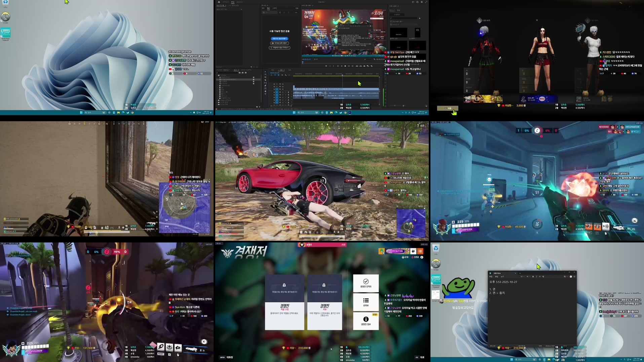644x362 pixels.
Task: Switch to the 캡션 tab in Premiere's text panel
Action: point(268,8)
